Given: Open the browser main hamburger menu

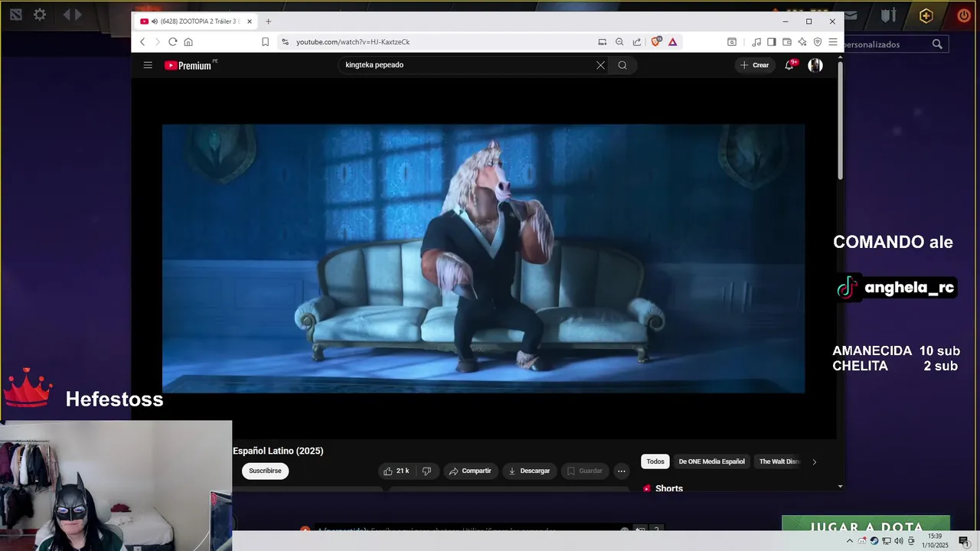Looking at the screenshot, I should [833, 42].
